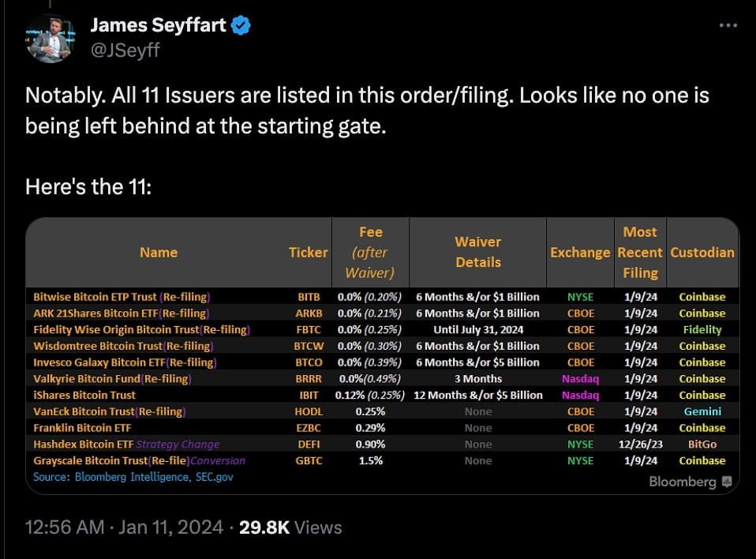Viewport: 756px width, 559px height.
Task: Click the Waiver Details column header
Action: (477, 252)
